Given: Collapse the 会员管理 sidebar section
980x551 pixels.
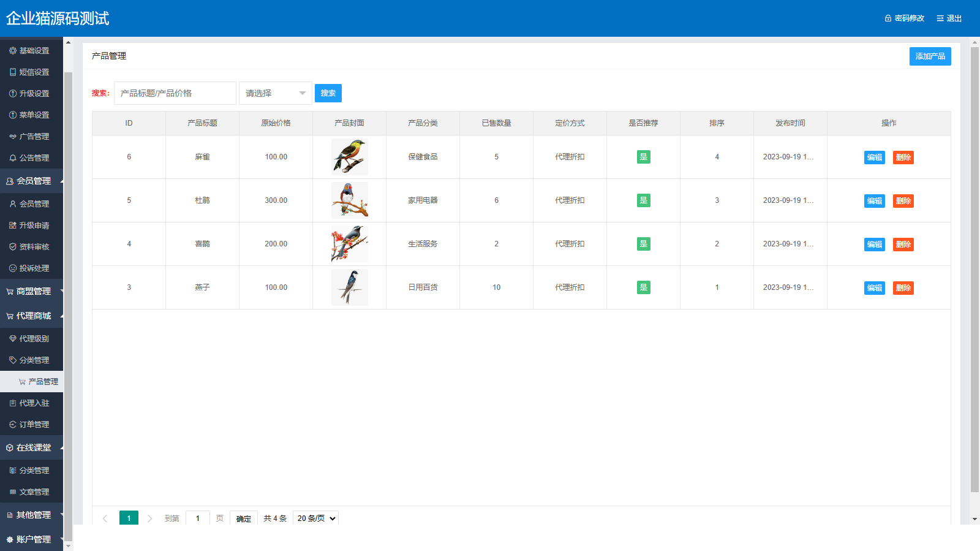Looking at the screenshot, I should [x=33, y=181].
